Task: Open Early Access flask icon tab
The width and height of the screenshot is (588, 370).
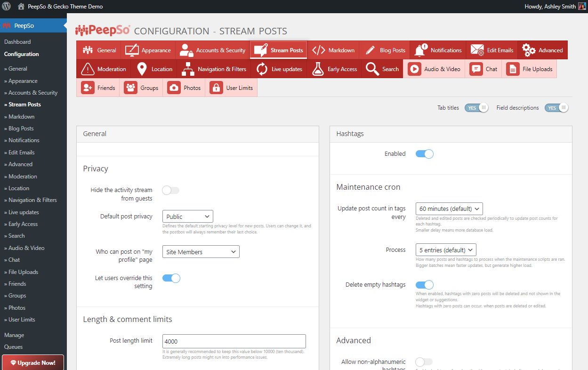Action: [334, 69]
